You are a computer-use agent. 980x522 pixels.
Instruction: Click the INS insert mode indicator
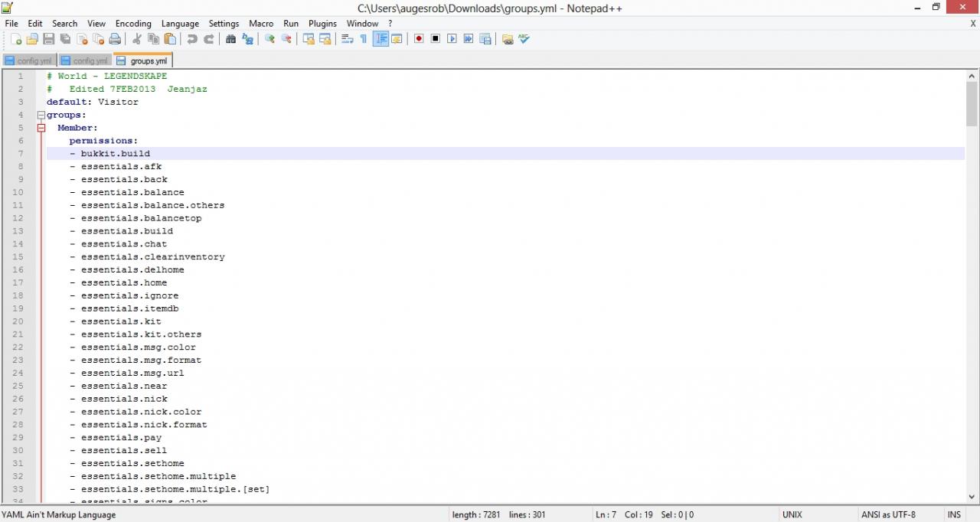(954, 514)
